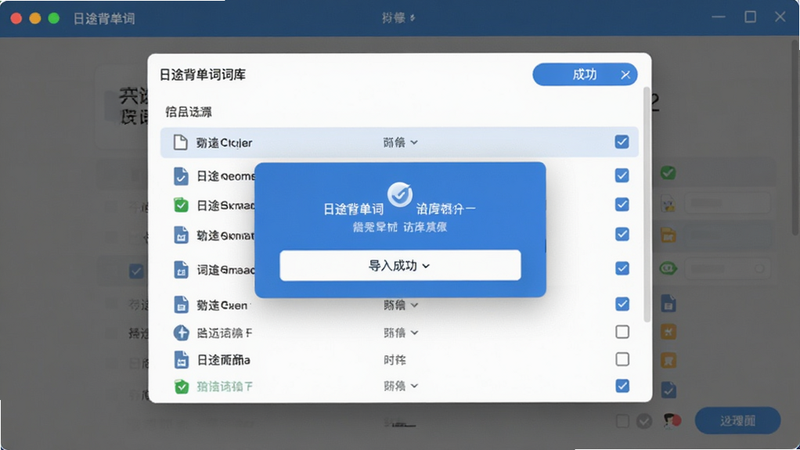
Task: Click the 成功 pill button
Action: tap(585, 74)
